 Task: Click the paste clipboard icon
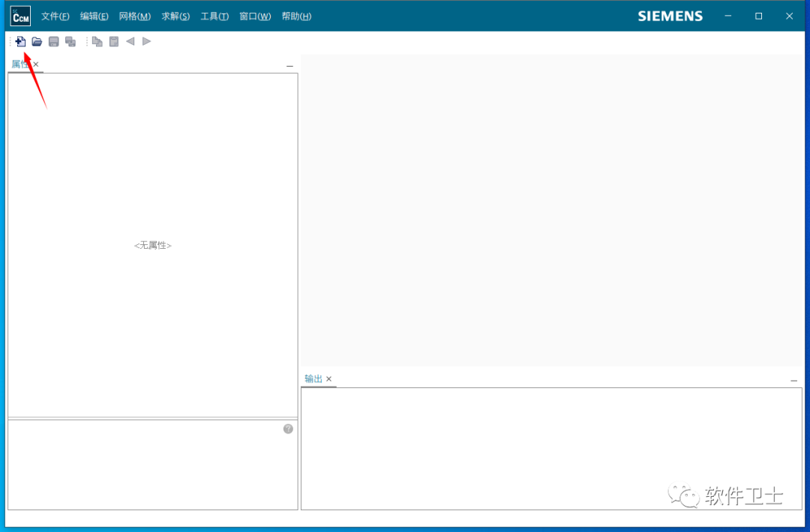(114, 41)
